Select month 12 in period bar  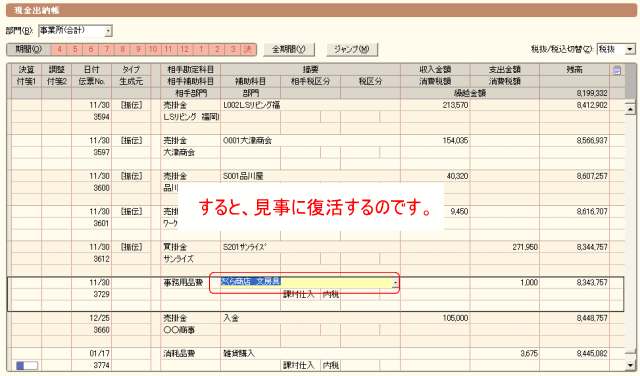184,49
